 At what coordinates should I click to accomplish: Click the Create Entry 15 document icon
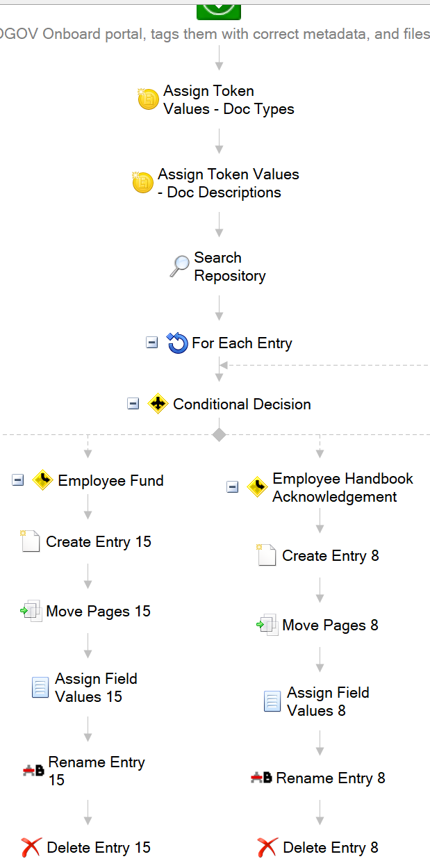tap(31, 541)
